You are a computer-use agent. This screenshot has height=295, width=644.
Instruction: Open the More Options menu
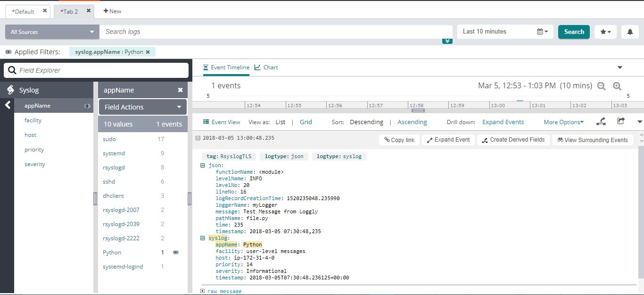point(563,122)
